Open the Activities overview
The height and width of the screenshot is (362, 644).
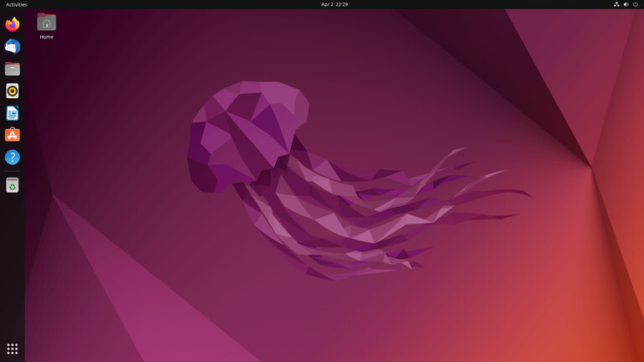click(17, 4)
